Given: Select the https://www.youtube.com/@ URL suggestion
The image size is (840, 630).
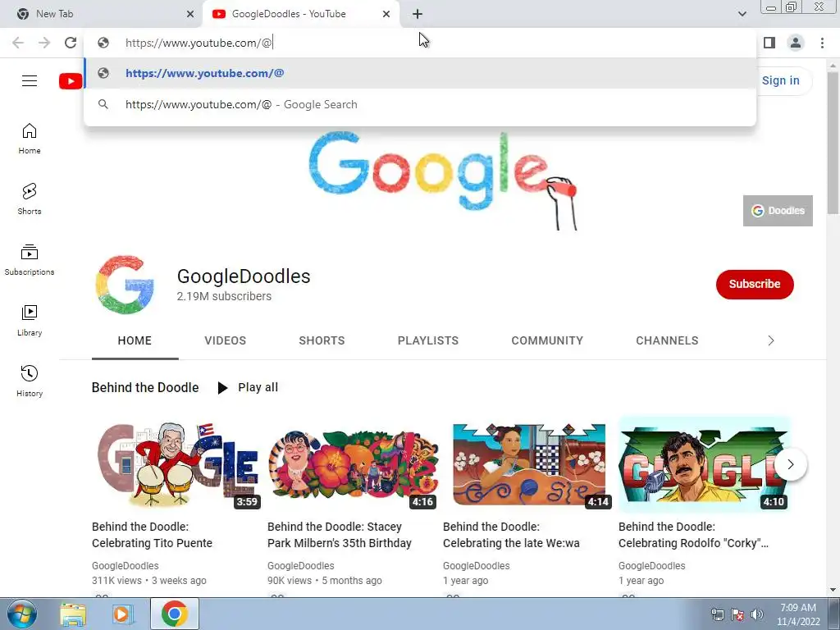Looking at the screenshot, I should pos(420,73).
